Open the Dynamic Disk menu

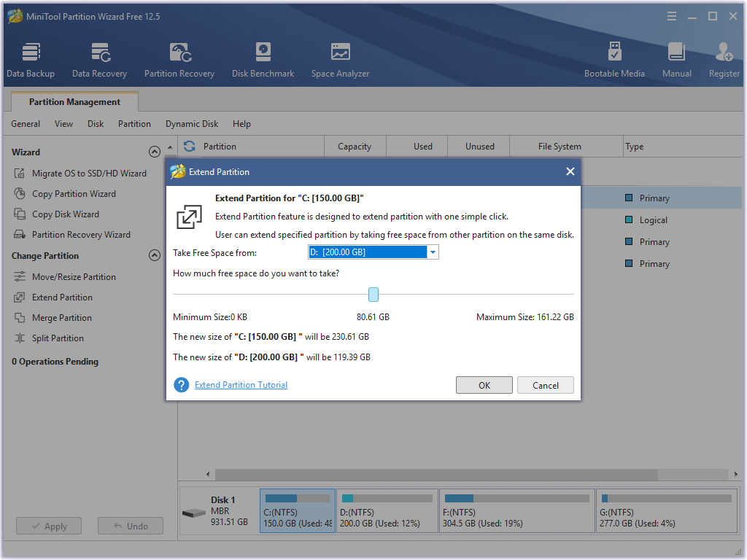[x=191, y=124]
